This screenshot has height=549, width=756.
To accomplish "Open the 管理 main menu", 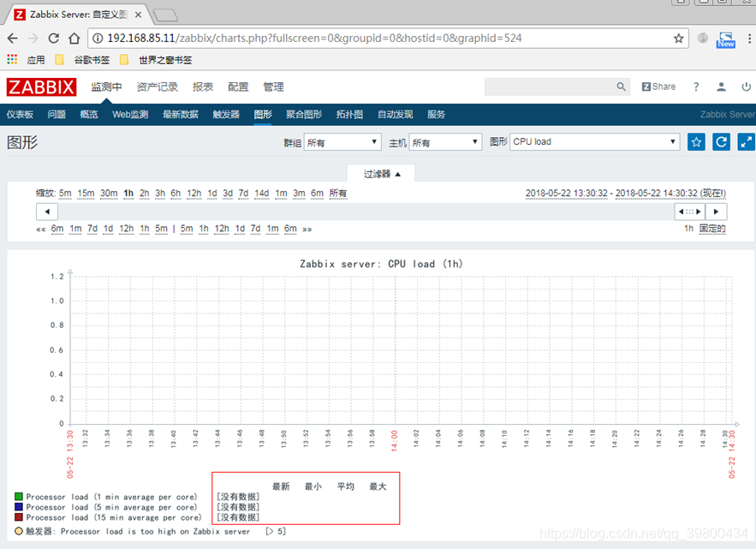I will tap(273, 87).
